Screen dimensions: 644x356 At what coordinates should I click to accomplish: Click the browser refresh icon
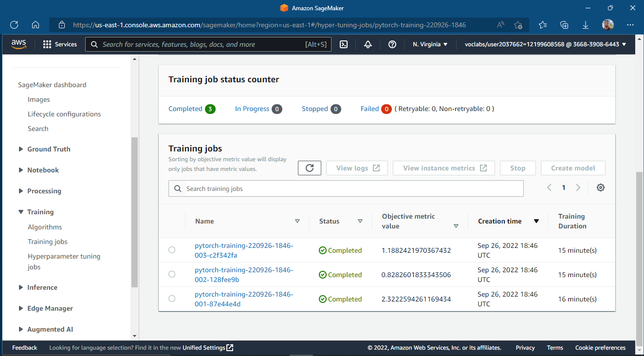pyautogui.click(x=14, y=25)
